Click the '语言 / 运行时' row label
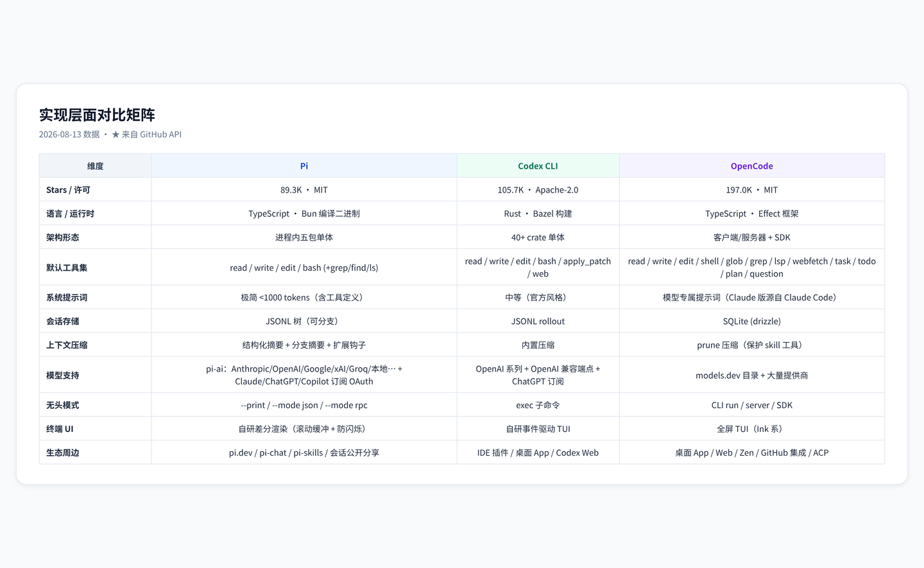 point(70,214)
